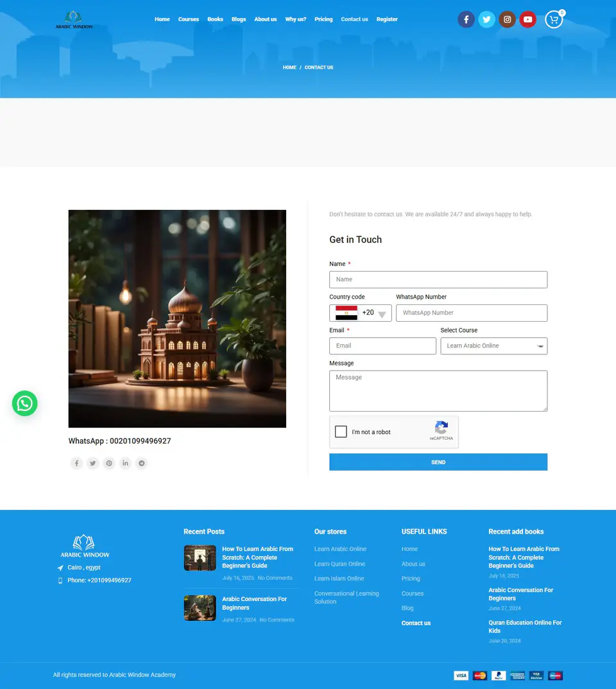This screenshot has width=616, height=689.
Task: Open Why us? in the top menu
Action: coord(295,19)
